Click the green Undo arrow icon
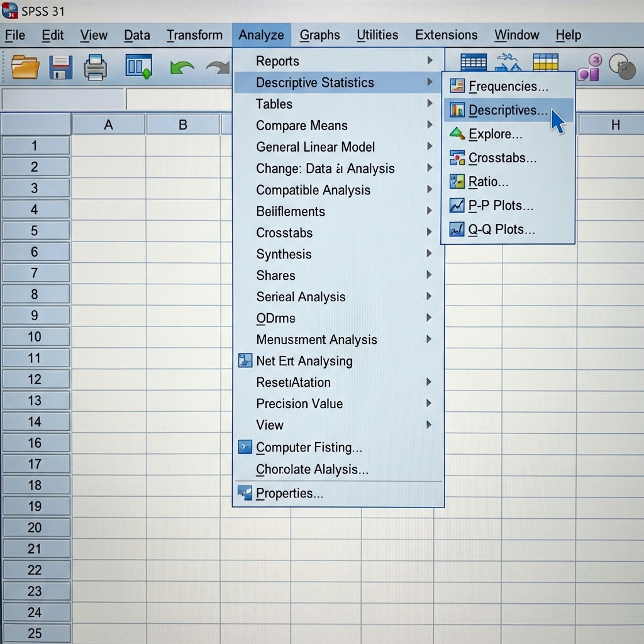Screen dimensions: 644x644 (182, 67)
